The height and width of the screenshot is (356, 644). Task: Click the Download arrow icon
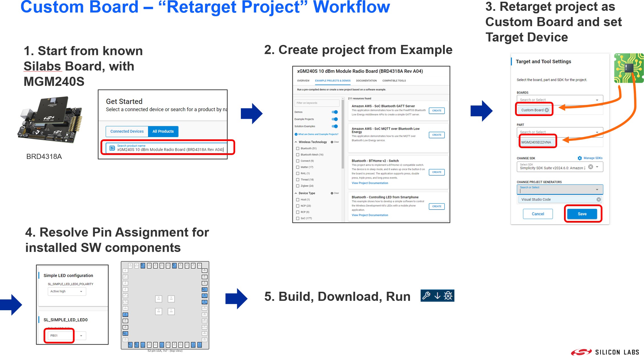[x=437, y=296]
